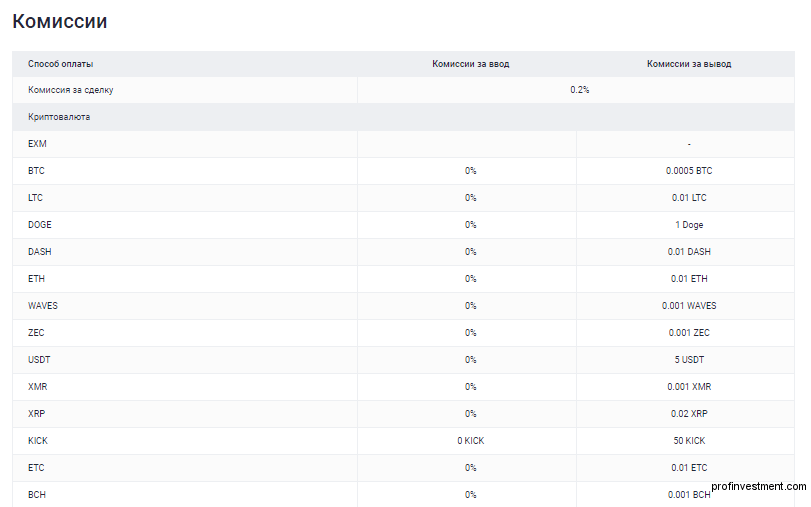Click the 0.001 XMR withdrawal fee

tap(689, 386)
